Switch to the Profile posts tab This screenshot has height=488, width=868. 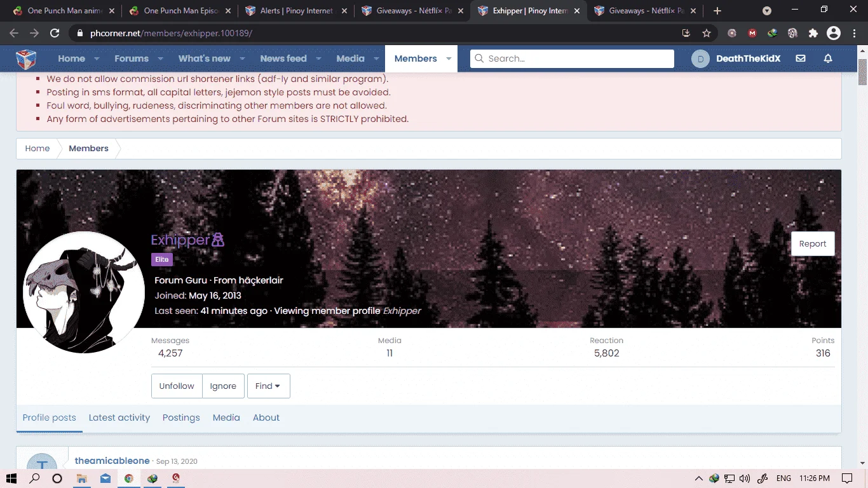tap(49, 418)
